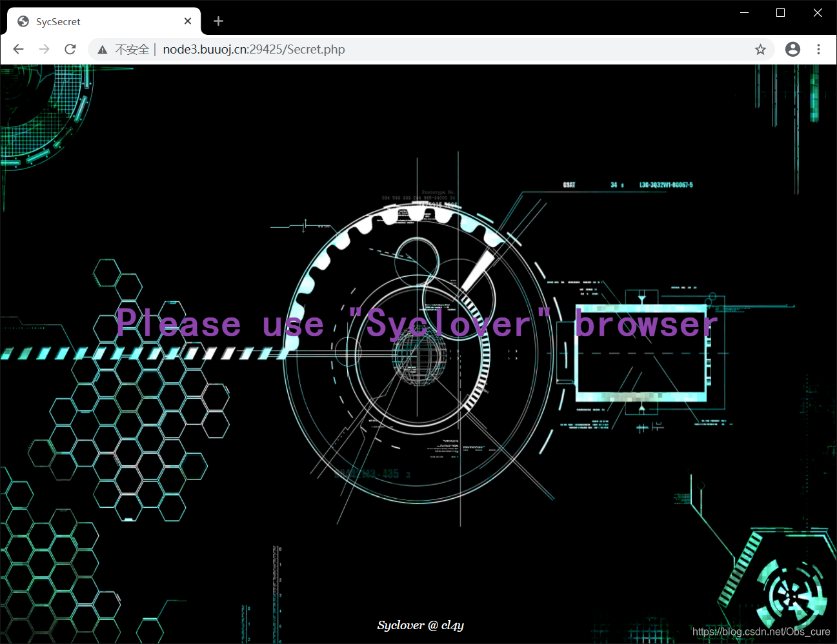The width and height of the screenshot is (837, 644).
Task: Bookmark this page with the star icon
Action: click(760, 50)
